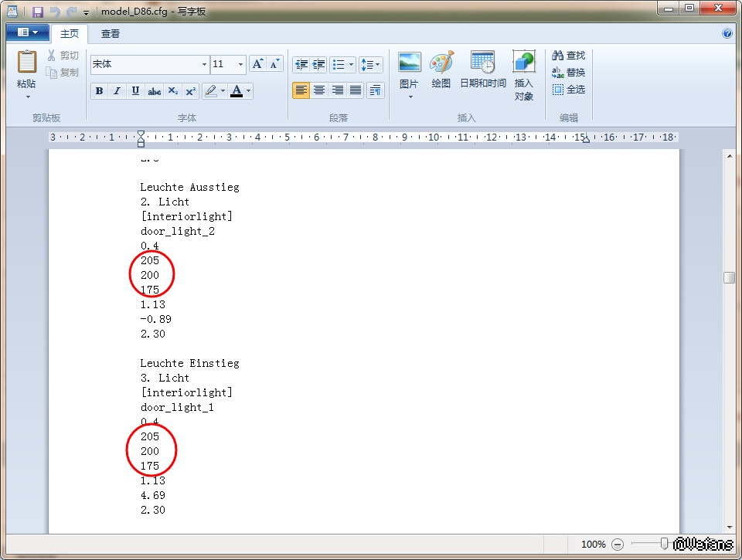Click the Decrease indent button
742x560 pixels.
301,64
